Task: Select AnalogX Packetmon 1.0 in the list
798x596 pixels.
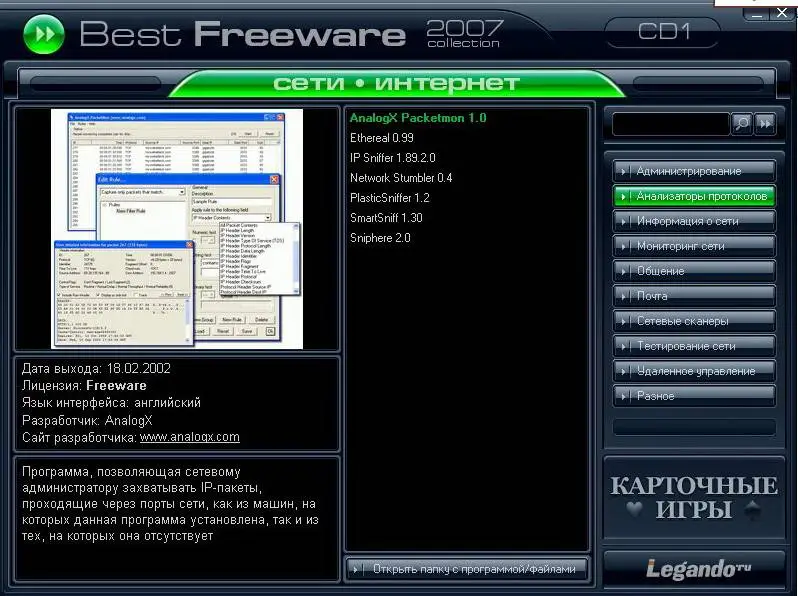Action: point(418,118)
